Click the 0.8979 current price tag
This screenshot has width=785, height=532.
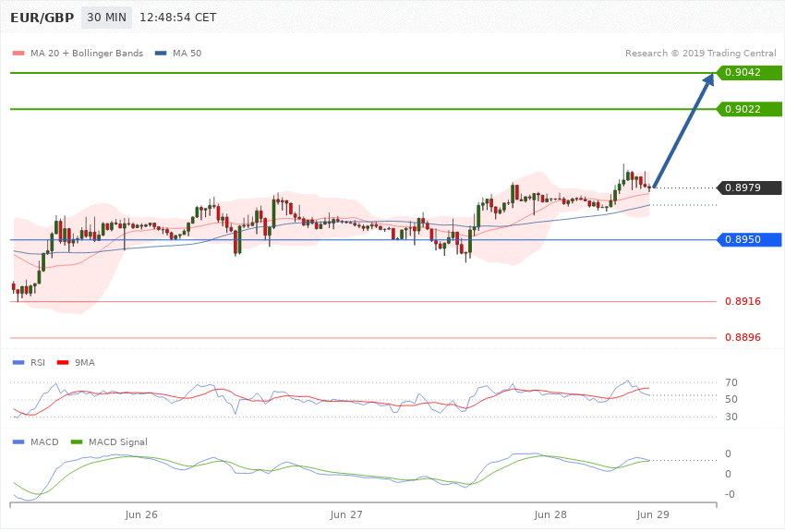point(749,187)
